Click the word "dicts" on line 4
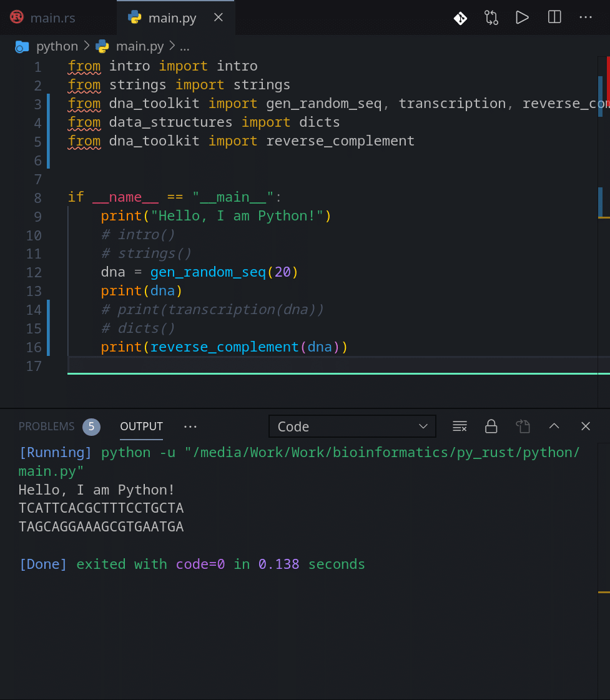 (x=320, y=122)
